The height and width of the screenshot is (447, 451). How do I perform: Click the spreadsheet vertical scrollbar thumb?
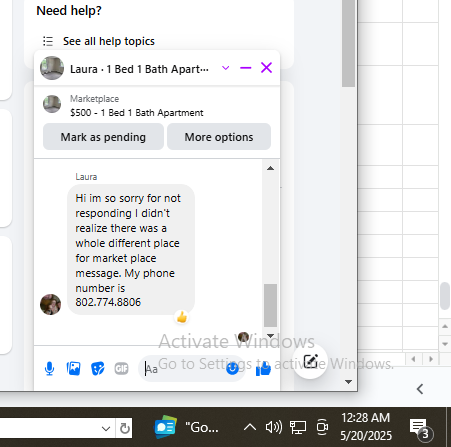tap(445, 296)
